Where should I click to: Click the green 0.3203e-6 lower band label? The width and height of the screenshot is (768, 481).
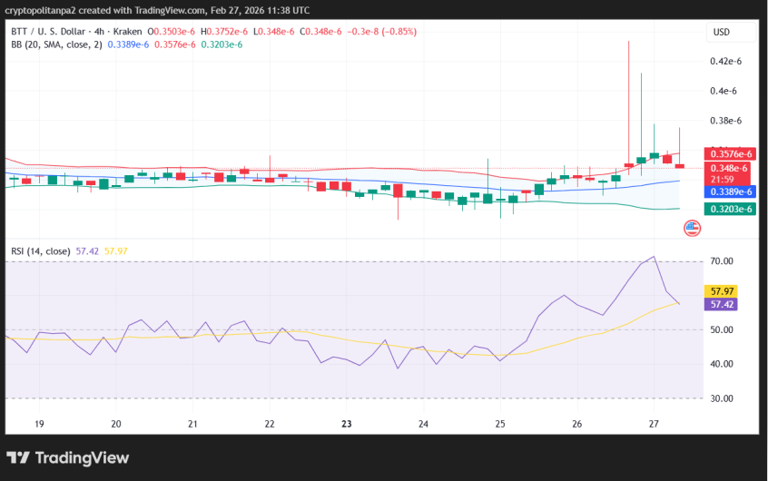[x=730, y=209]
